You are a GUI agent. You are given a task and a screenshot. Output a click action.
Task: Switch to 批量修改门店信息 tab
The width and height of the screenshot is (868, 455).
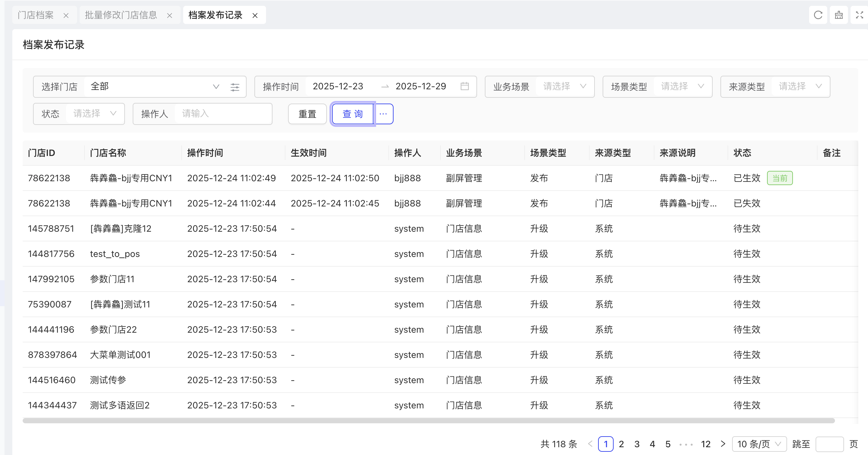click(121, 15)
